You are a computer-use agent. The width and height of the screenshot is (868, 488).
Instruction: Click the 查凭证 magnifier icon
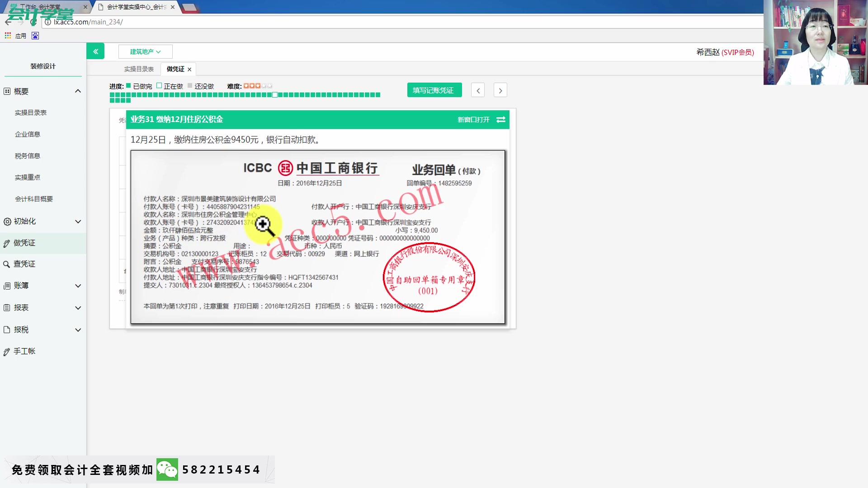7,264
